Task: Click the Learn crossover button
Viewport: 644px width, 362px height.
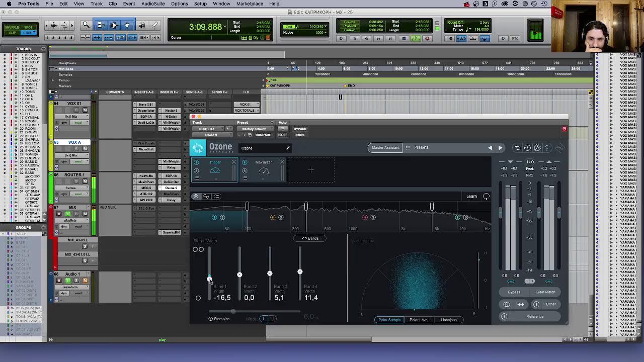Action: 471,196
